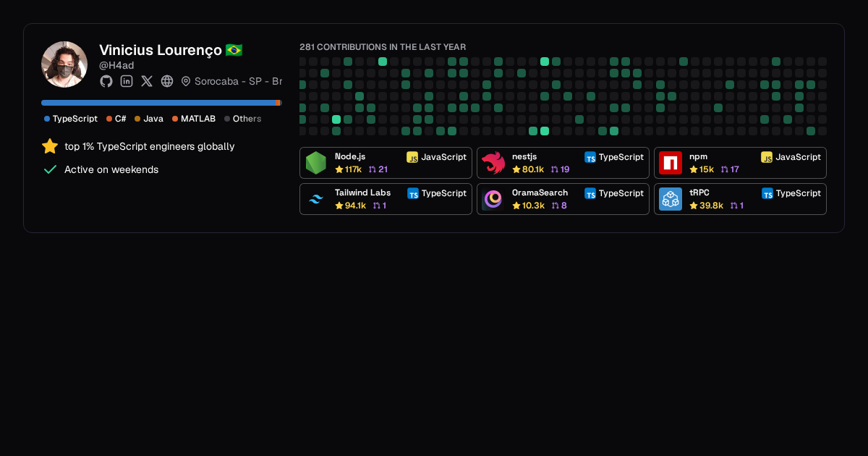Image resolution: width=868 pixels, height=456 pixels.
Task: Open the nestjs repository name
Action: pos(524,156)
